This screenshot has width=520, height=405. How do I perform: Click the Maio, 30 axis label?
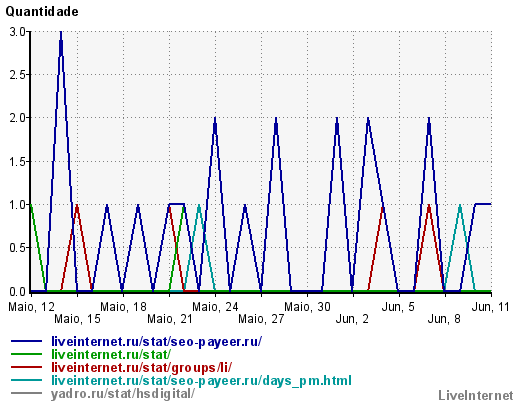[x=307, y=307]
